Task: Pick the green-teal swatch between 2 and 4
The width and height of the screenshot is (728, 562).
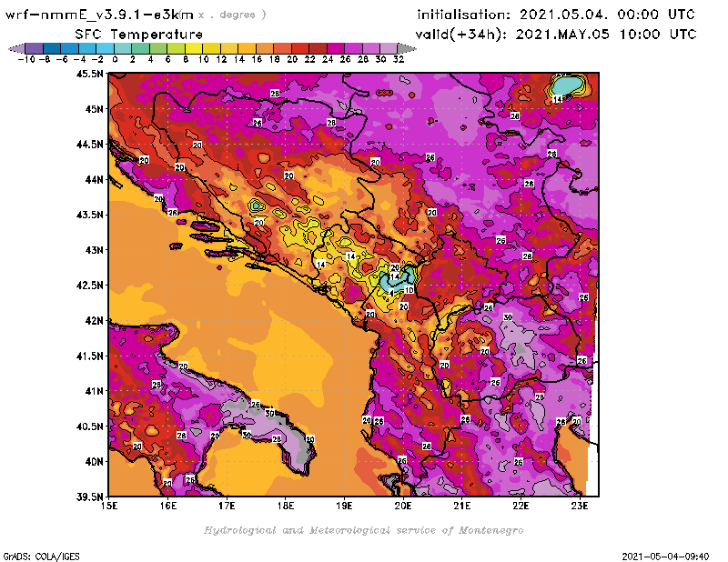Action: (x=141, y=48)
